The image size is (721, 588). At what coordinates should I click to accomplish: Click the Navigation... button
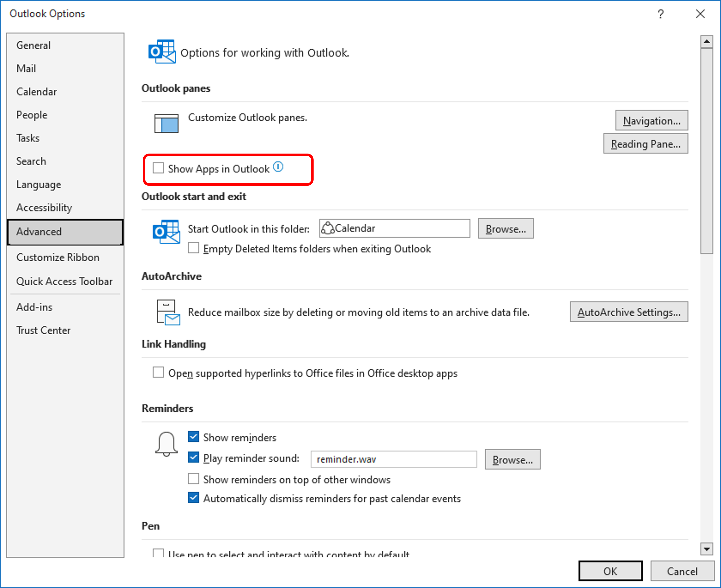pyautogui.click(x=652, y=120)
